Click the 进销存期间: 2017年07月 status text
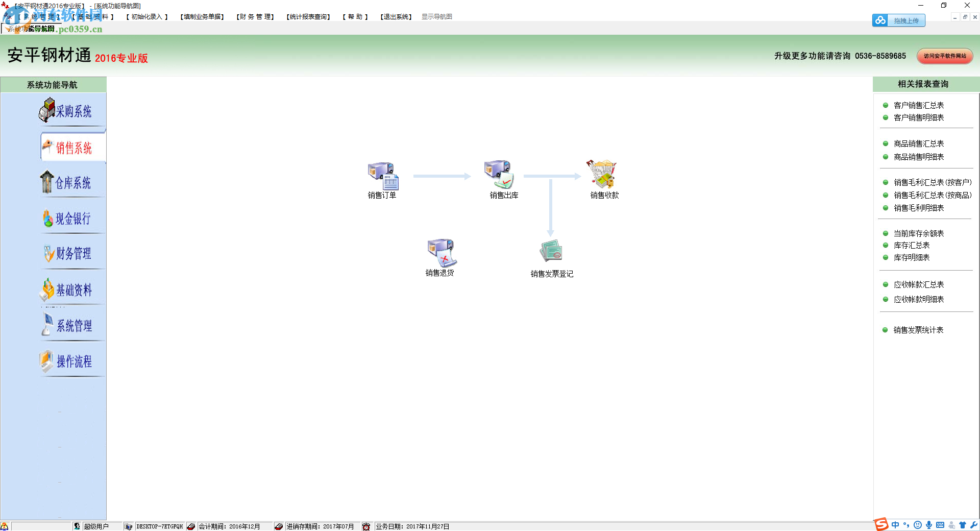This screenshot has width=980, height=531. click(320, 526)
